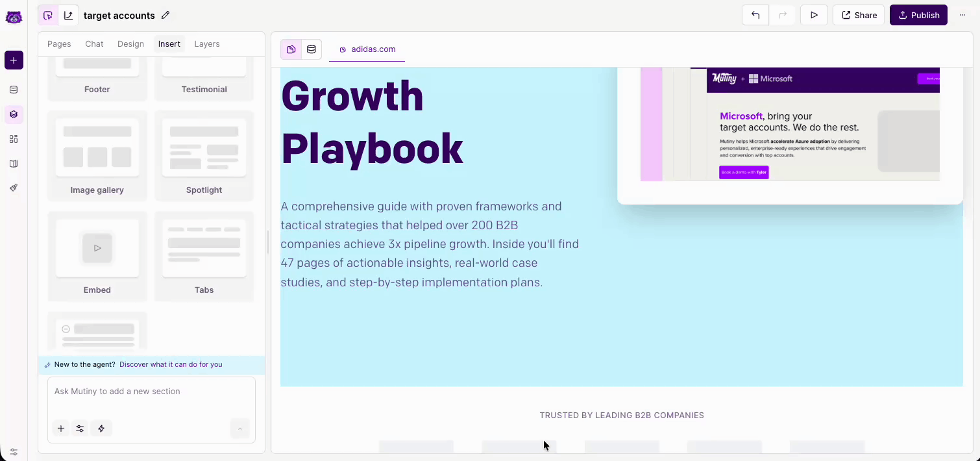Toggle the data view above the canvas

click(x=312, y=49)
